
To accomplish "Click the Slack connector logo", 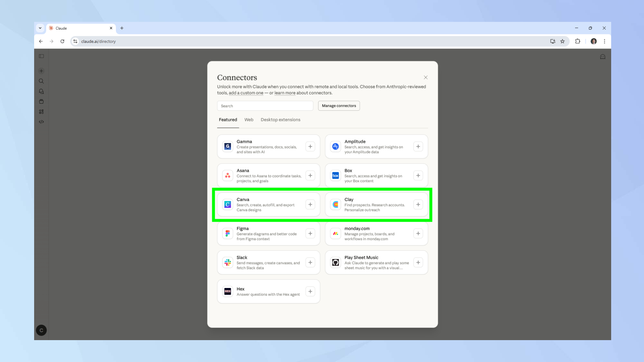I will (x=227, y=262).
